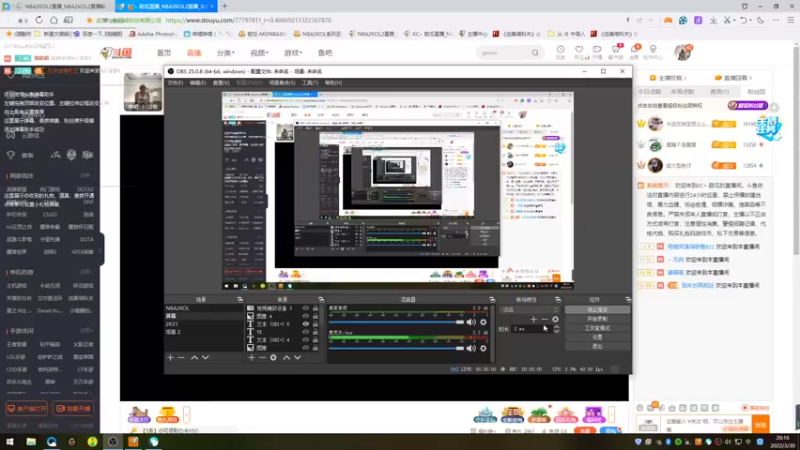This screenshot has height=450, width=800.
Task: Go to browser home page
Action: (x=54, y=20)
